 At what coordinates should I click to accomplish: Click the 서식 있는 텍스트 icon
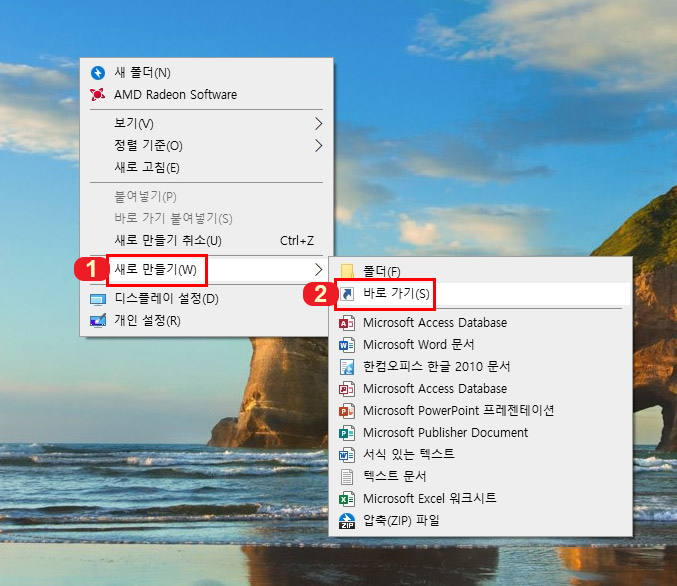[347, 455]
